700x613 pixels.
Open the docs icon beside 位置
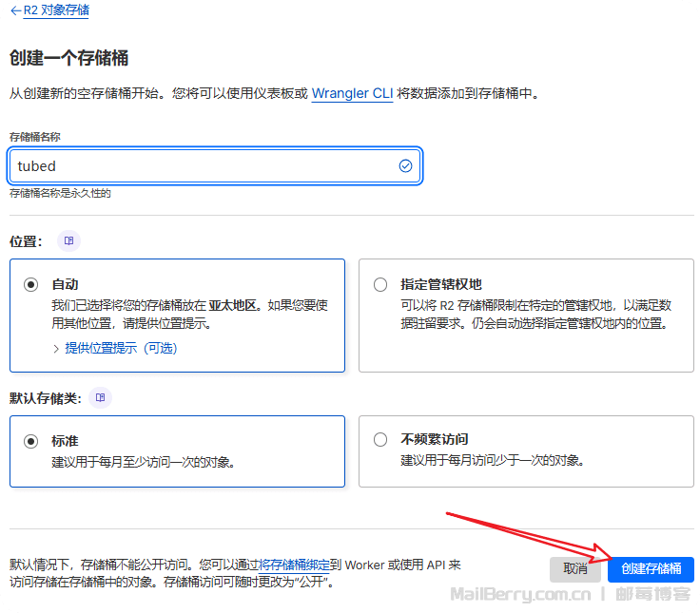click(x=68, y=241)
